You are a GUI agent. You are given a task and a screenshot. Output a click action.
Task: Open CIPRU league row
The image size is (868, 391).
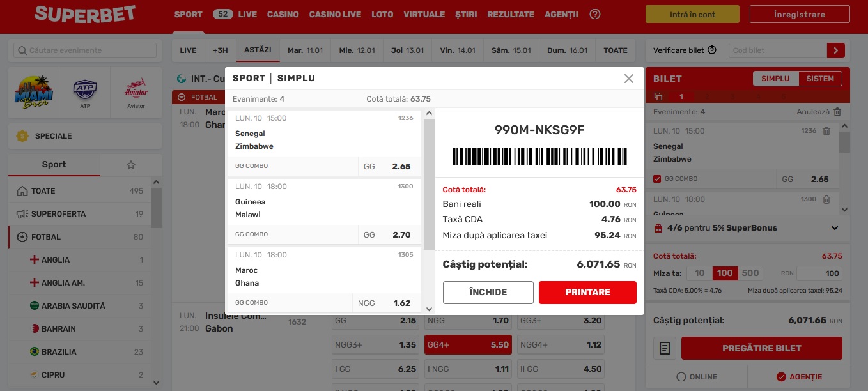pyautogui.click(x=80, y=375)
